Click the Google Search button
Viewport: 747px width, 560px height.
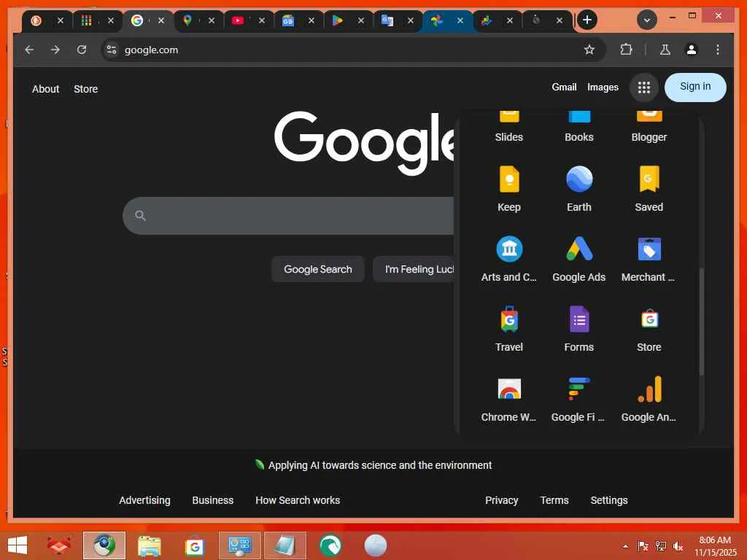click(318, 269)
